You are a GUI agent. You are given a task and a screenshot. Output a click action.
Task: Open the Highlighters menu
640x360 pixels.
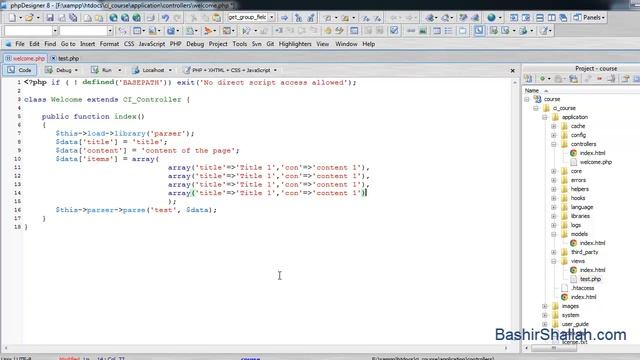pyautogui.click(x=295, y=44)
